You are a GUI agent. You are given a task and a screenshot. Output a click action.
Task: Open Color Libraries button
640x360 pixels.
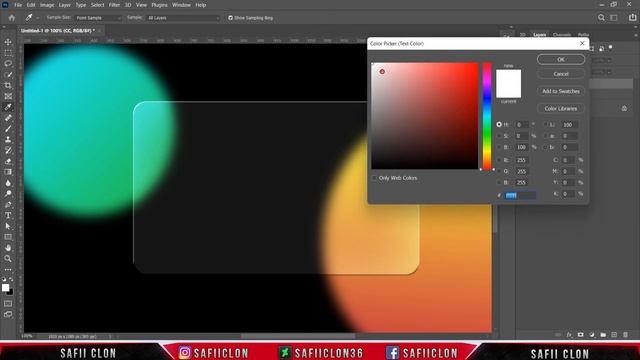click(561, 109)
